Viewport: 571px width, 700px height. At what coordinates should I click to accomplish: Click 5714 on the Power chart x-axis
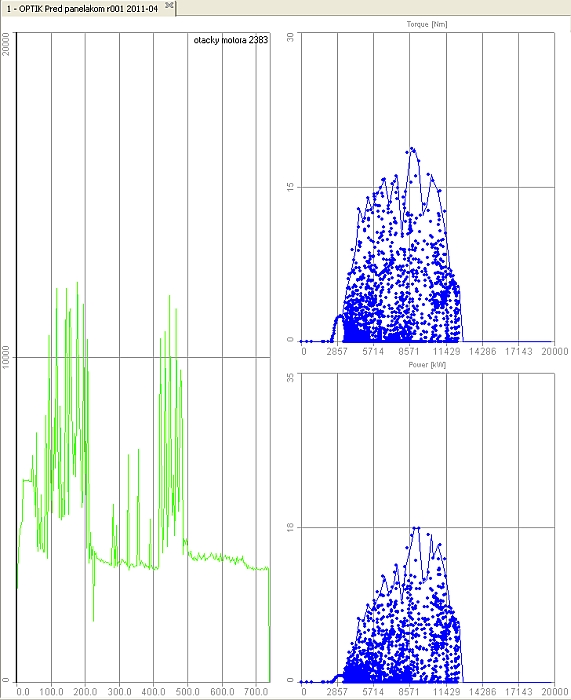(x=373, y=692)
